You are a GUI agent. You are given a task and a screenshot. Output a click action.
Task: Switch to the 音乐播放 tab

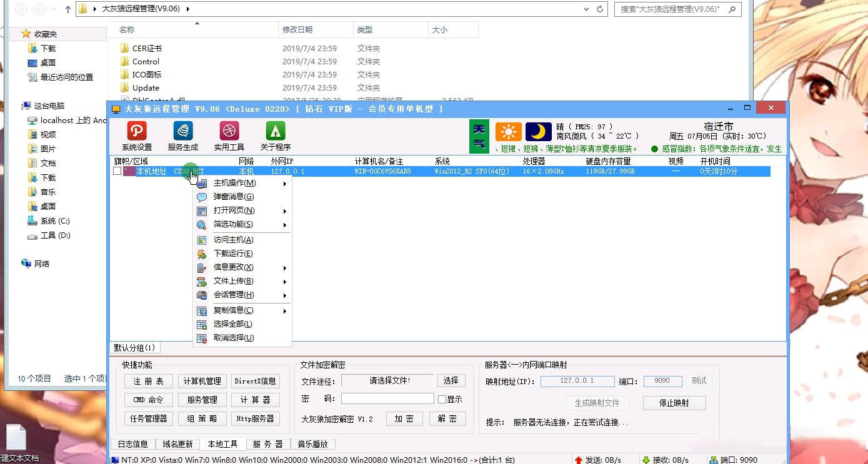[x=312, y=444]
